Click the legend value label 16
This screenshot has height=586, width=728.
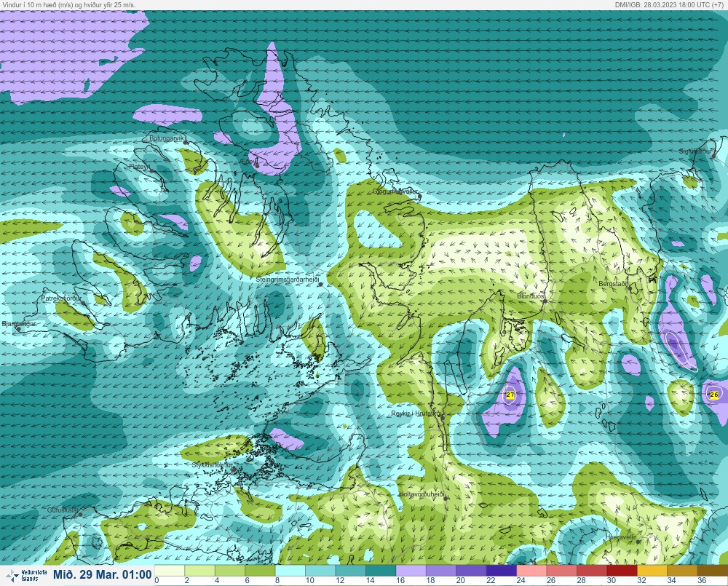click(x=400, y=580)
